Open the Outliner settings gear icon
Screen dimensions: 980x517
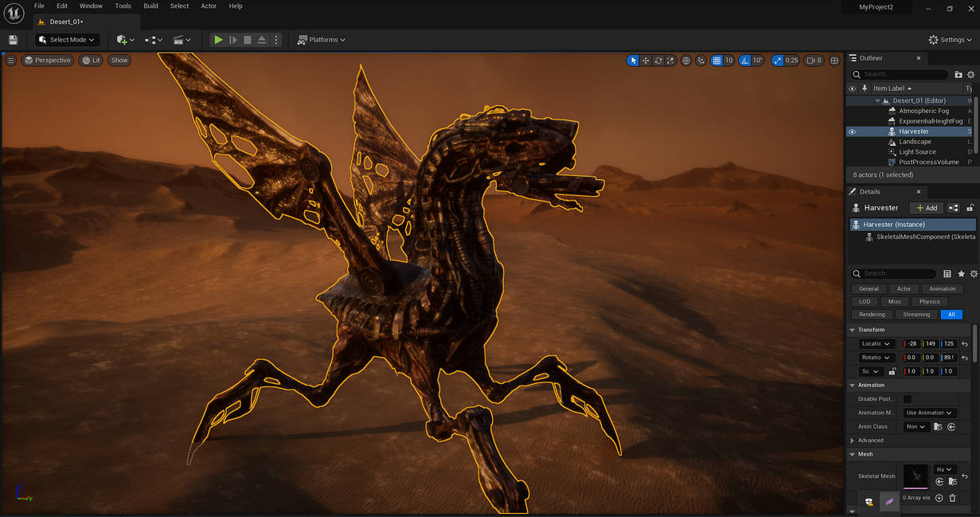(x=971, y=74)
